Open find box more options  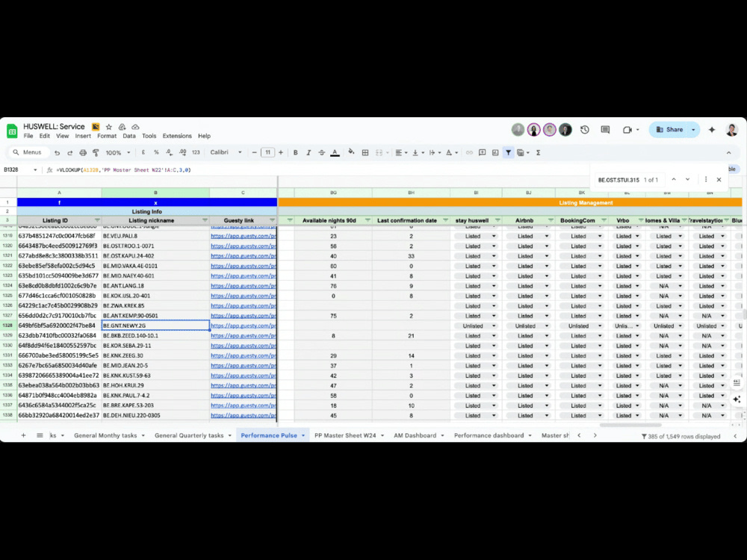(x=706, y=179)
